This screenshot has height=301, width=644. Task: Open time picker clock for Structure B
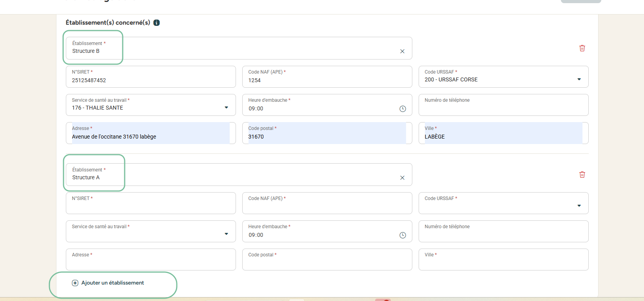click(x=403, y=109)
